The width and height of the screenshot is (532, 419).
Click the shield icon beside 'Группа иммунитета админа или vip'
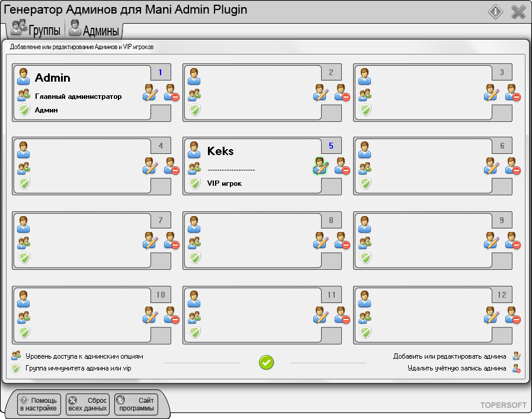tap(15, 369)
